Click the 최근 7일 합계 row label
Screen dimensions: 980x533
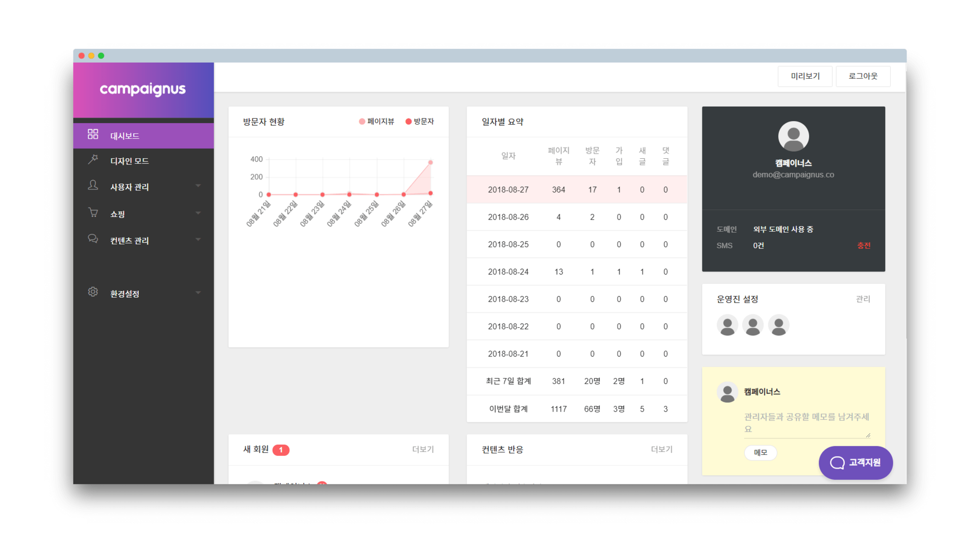tap(508, 381)
